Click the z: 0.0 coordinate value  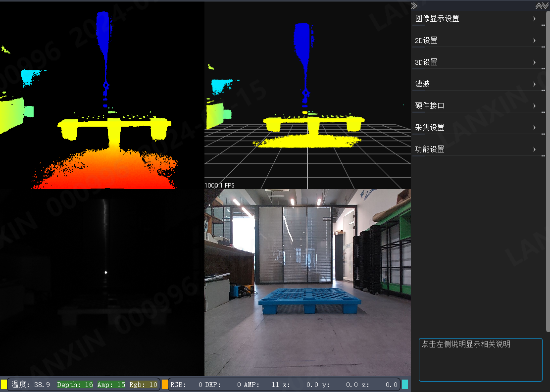[380, 385]
